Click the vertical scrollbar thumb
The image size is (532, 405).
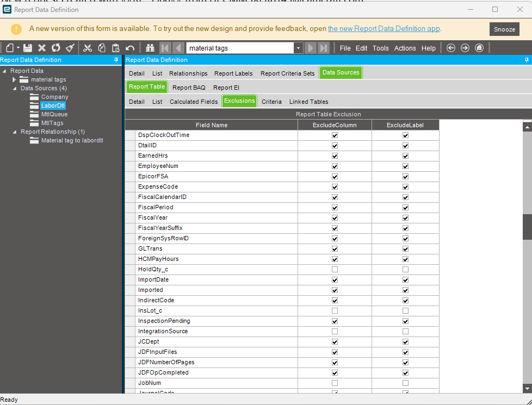[527, 227]
